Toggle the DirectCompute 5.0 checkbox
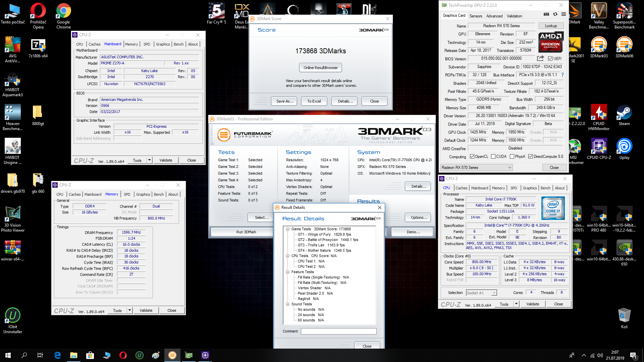The image size is (644, 362). 530,157
